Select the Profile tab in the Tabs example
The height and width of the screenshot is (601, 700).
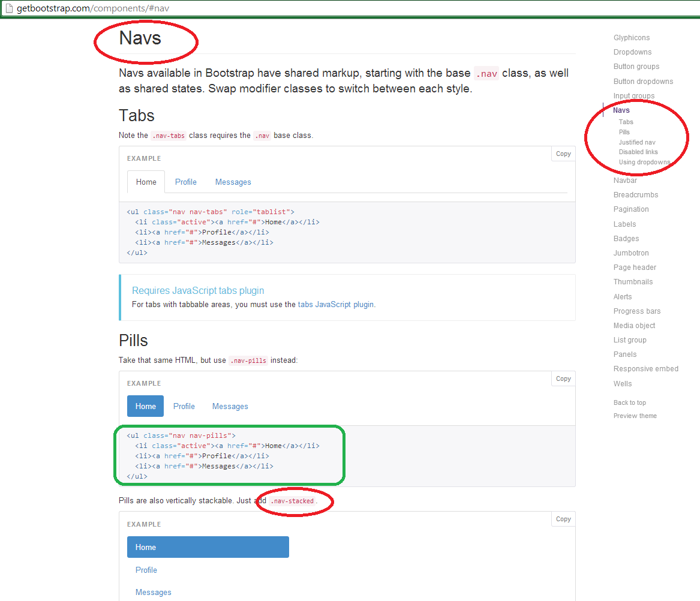(185, 182)
